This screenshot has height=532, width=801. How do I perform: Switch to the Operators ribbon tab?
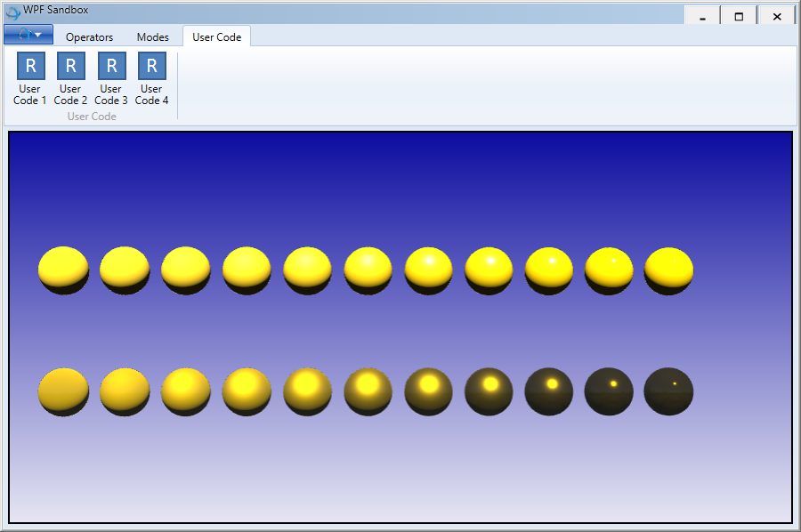pos(89,37)
